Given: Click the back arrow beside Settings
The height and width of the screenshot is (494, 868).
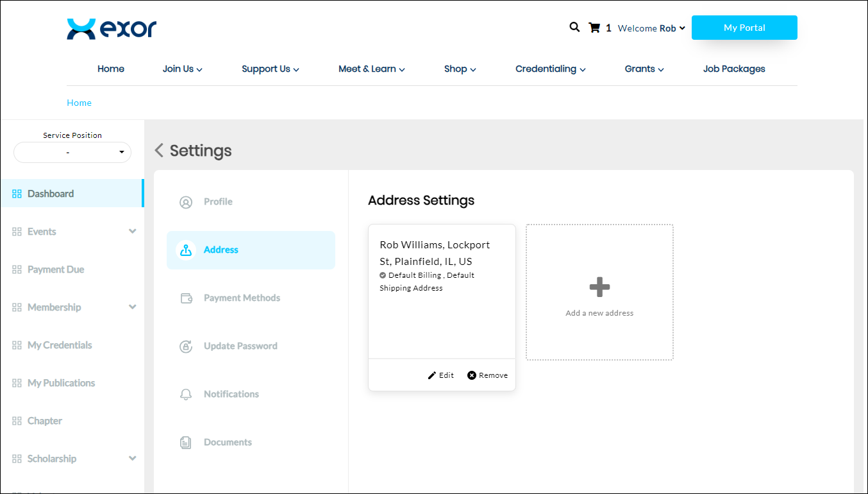Looking at the screenshot, I should point(159,151).
